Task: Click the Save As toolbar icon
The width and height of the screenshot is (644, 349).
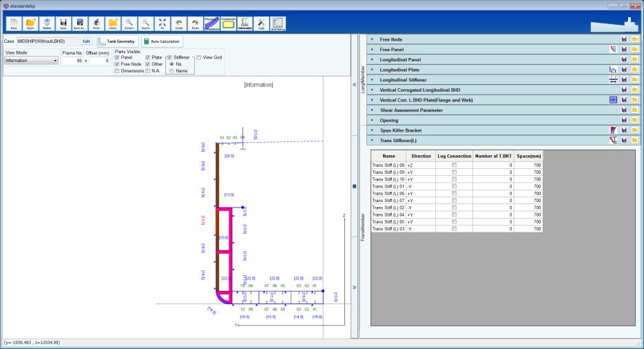Action: click(79, 24)
